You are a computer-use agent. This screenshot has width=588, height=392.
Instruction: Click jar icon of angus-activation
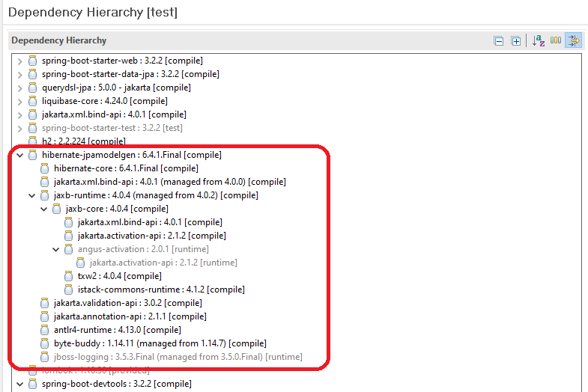click(69, 249)
